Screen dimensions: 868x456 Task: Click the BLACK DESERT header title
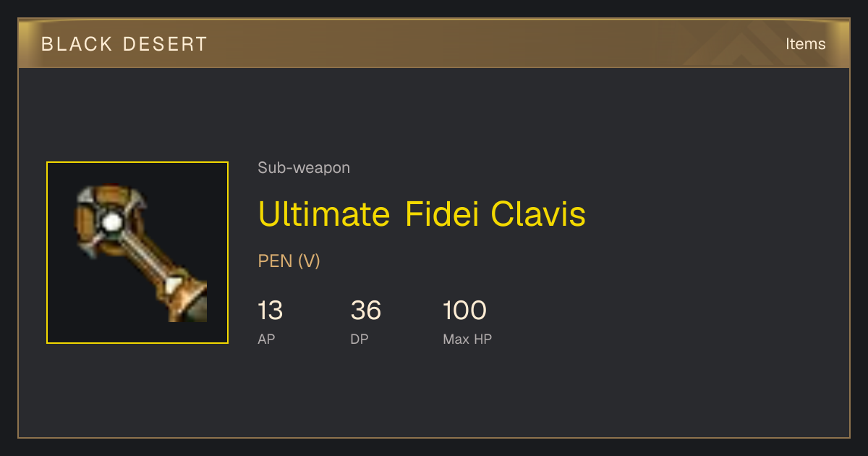(124, 44)
